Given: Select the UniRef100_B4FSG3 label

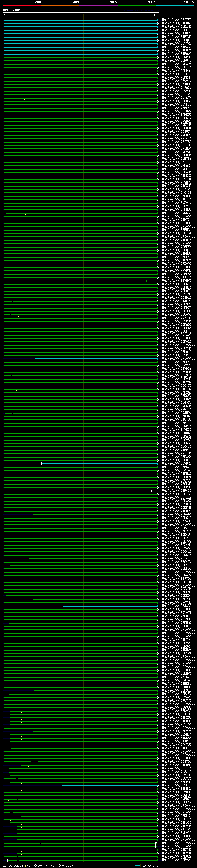Looking at the screenshot, I should (x=176, y=47).
